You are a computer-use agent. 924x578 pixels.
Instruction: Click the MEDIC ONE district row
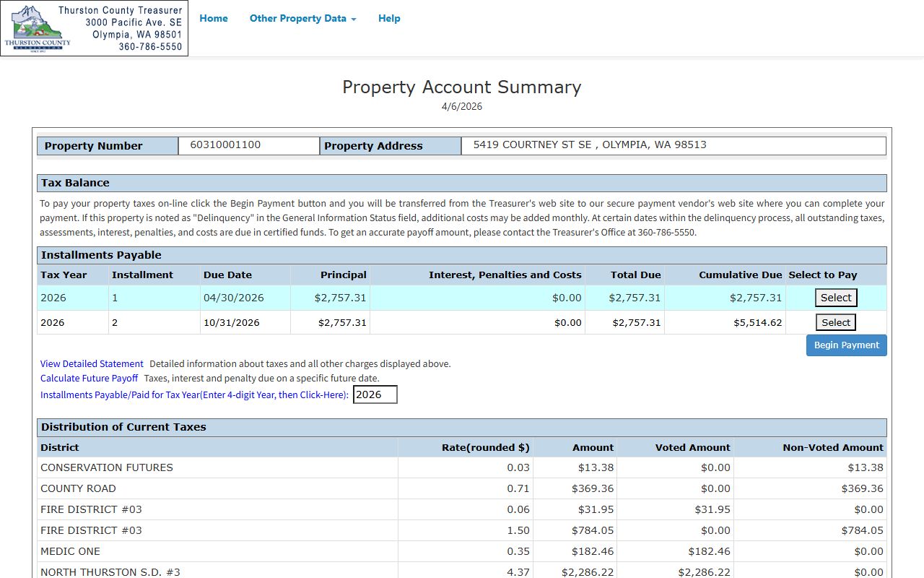click(462, 551)
